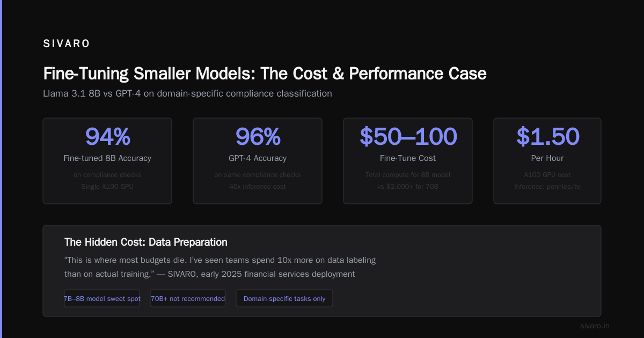Viewport: 644px width, 338px height.
Task: Click the 7B–8B model sweet spot tag
Action: (x=102, y=298)
